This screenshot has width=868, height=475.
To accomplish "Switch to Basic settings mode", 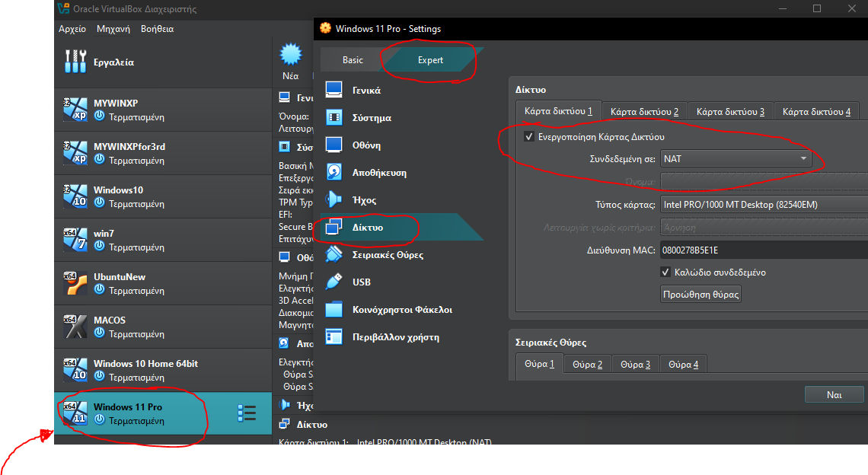I will pos(353,60).
